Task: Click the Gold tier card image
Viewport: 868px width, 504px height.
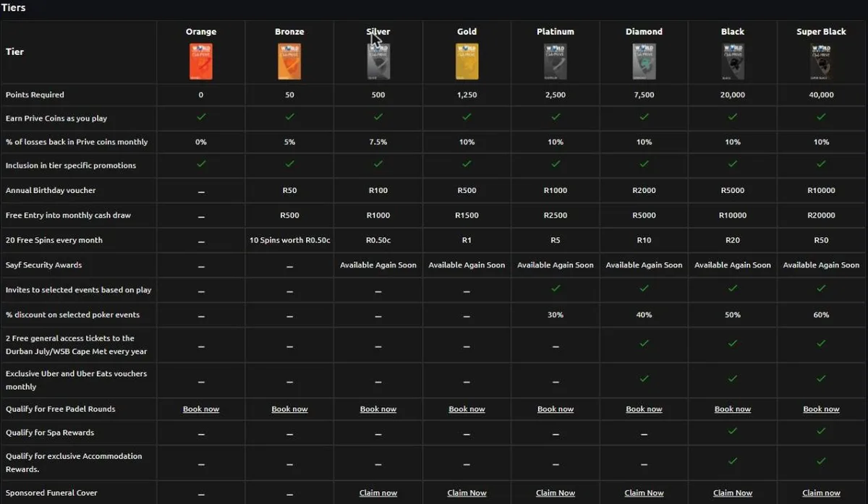Action: pos(467,61)
